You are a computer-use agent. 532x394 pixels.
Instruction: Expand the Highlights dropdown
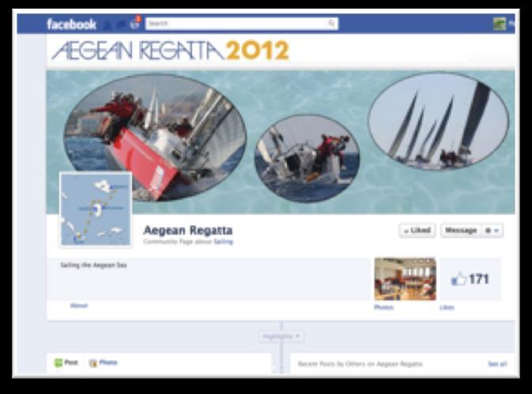pos(281,336)
